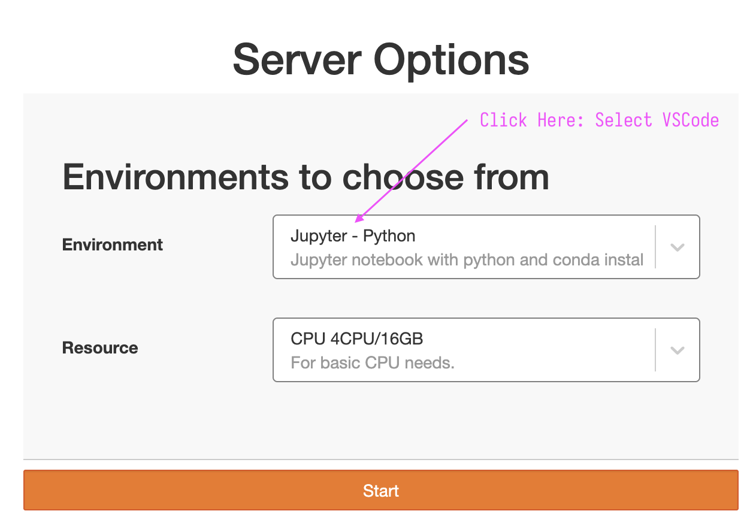756x532 pixels.
Task: Click the bold Resource field label
Action: pyautogui.click(x=100, y=347)
